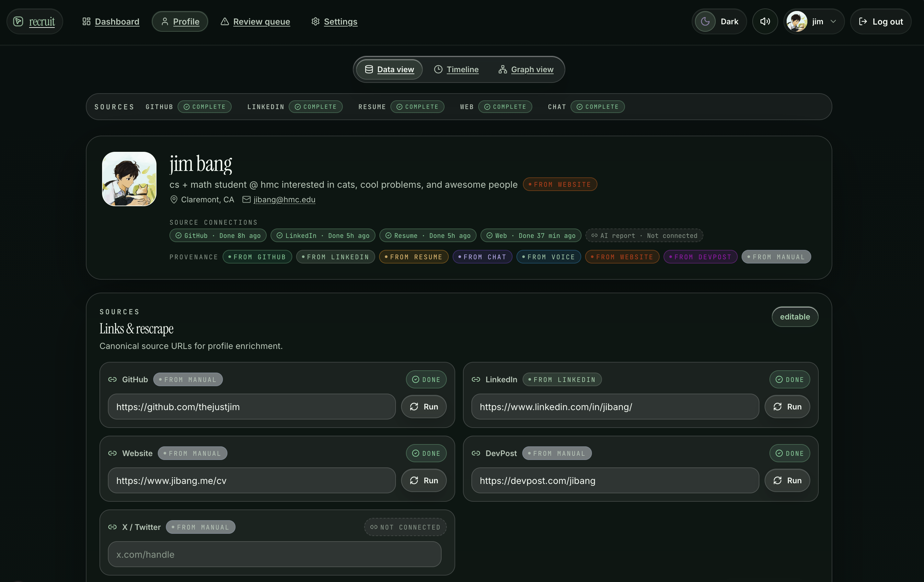Click the Settings gear icon
This screenshot has width=924, height=582.
coord(316,21)
